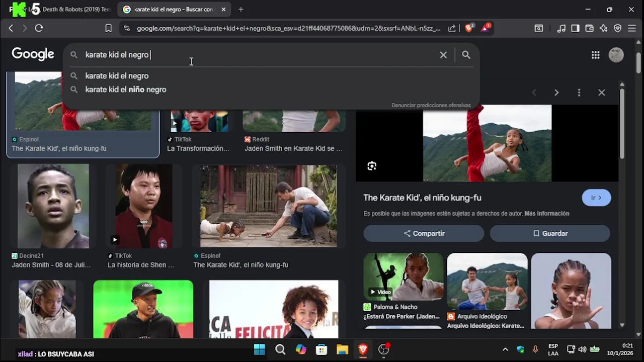Search inside image with the Lens icon
The height and width of the screenshot is (362, 644).
[x=372, y=166]
